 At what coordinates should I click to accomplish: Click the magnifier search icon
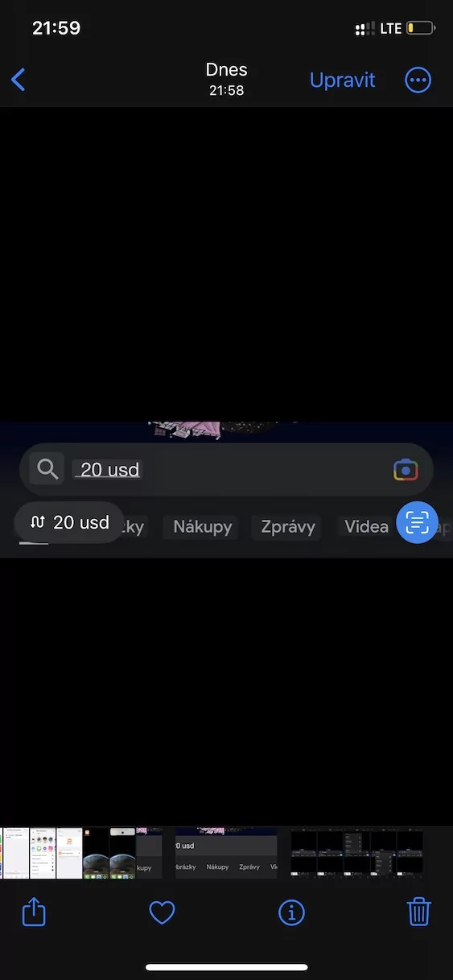click(x=47, y=469)
